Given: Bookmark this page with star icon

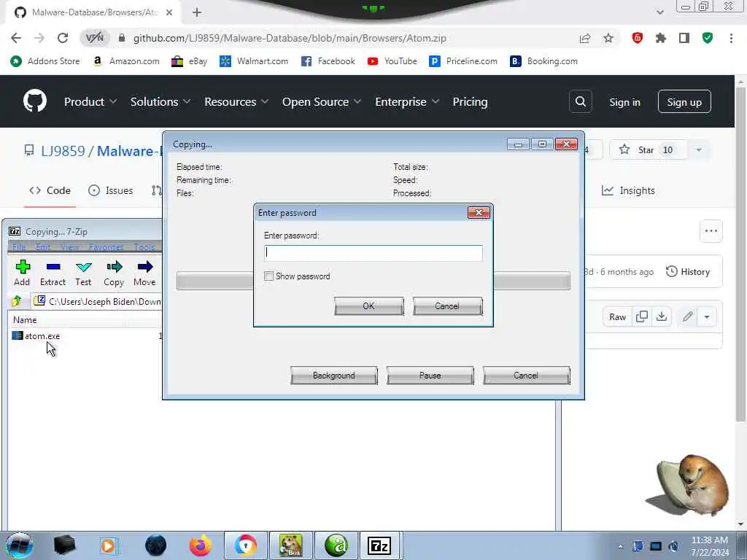Looking at the screenshot, I should (x=608, y=38).
